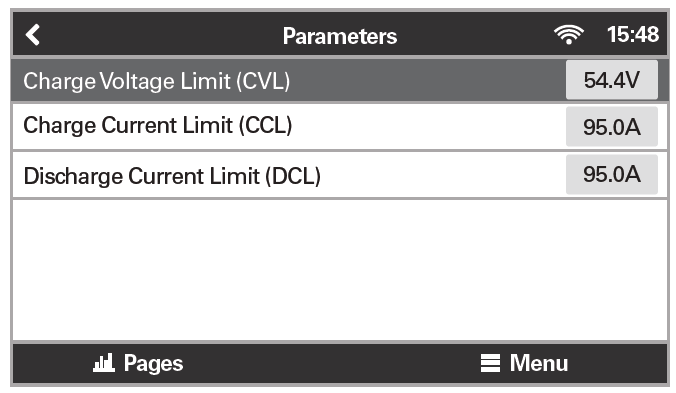The height and width of the screenshot is (393, 676).
Task: Edit the 95.0A value for DCL
Action: pyautogui.click(x=612, y=175)
